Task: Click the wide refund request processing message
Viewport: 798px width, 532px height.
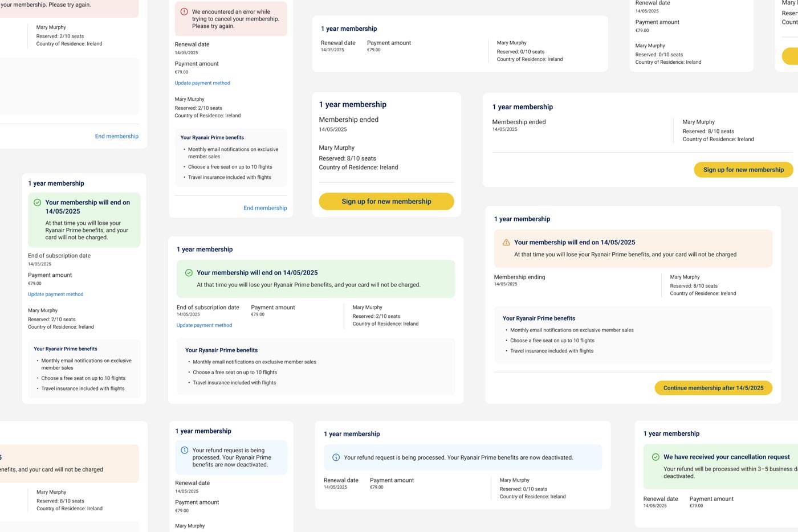Action: 458,457
